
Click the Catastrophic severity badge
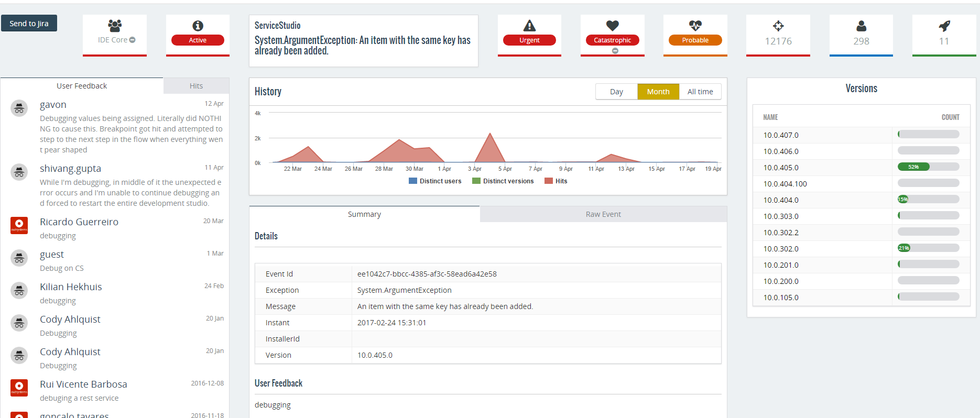click(x=613, y=40)
